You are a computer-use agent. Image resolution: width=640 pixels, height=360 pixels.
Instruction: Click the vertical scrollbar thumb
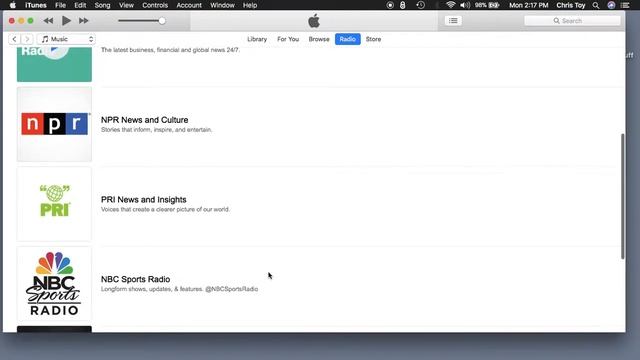point(622,196)
